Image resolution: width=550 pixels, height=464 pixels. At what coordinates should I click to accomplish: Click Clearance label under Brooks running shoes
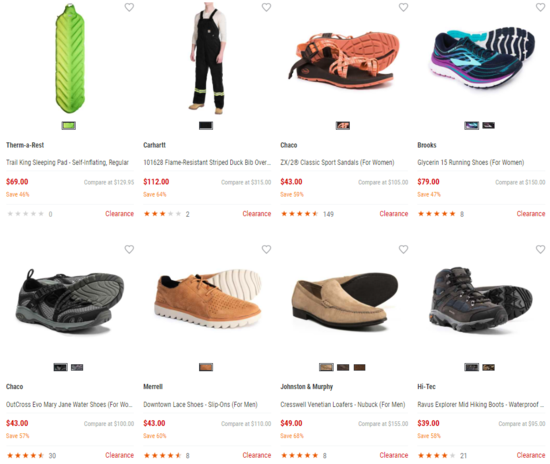coord(531,214)
